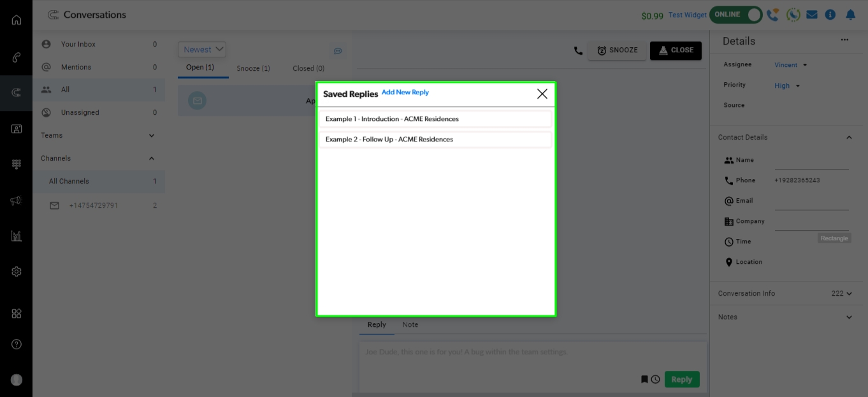Open the Newest sort dropdown

[x=202, y=50]
